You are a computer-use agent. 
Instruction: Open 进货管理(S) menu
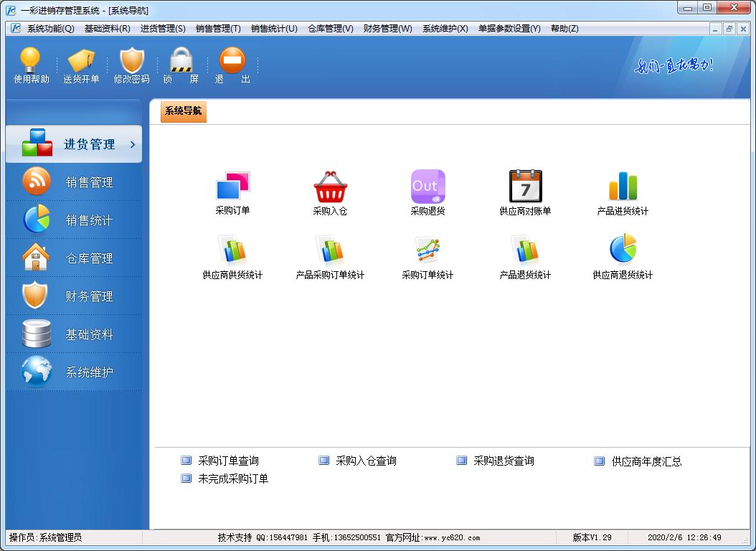point(163,29)
